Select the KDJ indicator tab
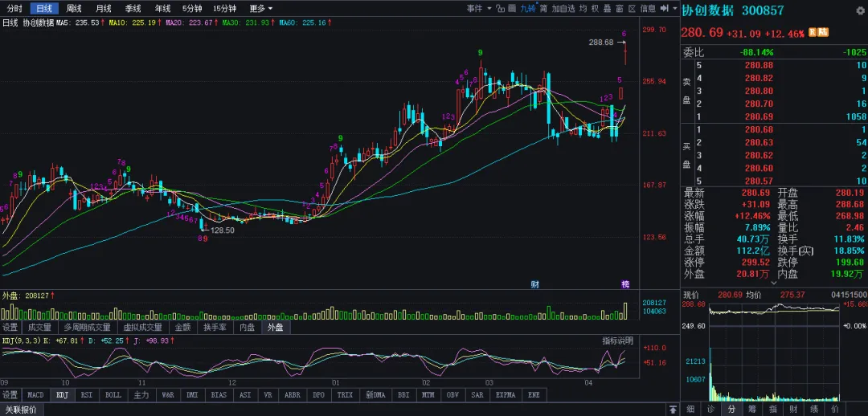 (62, 395)
